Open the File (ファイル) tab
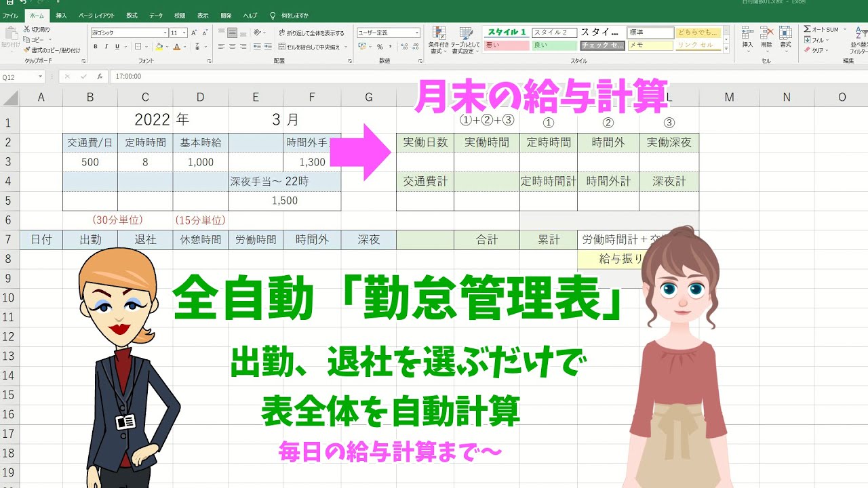868x488 pixels. [x=10, y=15]
